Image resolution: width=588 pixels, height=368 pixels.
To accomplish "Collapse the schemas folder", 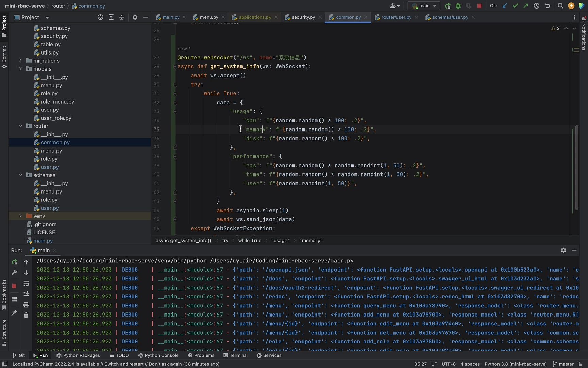I will [x=20, y=175].
